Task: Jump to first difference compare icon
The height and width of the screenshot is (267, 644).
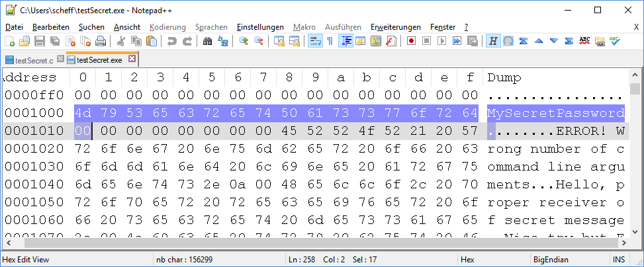Action: pyautogui.click(x=524, y=41)
